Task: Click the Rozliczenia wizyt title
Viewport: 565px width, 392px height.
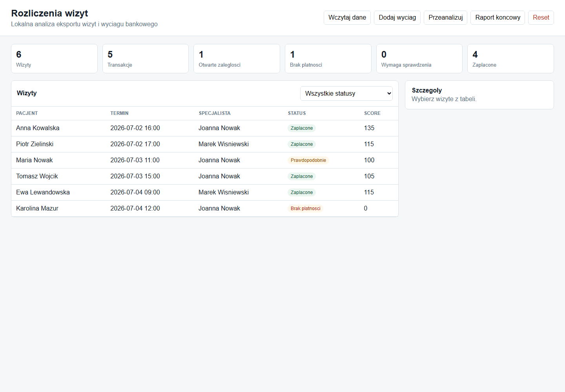Action: click(x=49, y=13)
